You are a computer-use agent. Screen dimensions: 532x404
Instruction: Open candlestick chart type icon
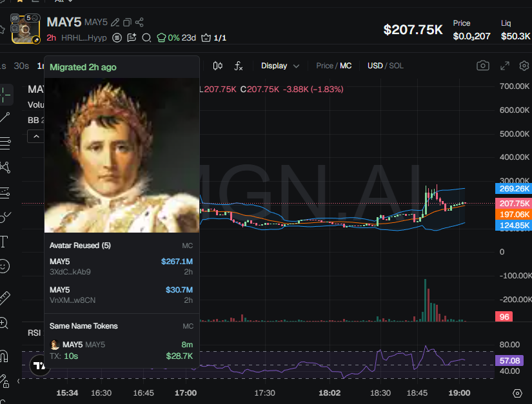pyautogui.click(x=218, y=66)
